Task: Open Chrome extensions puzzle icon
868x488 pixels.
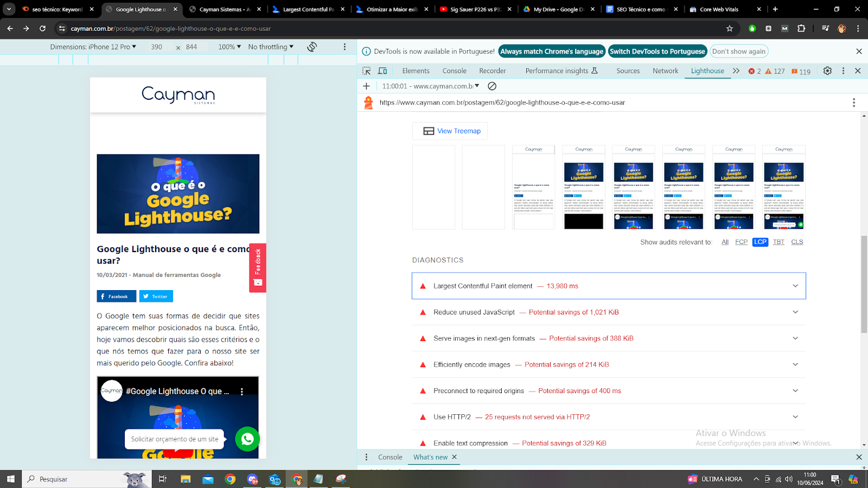Action: pos(801,29)
